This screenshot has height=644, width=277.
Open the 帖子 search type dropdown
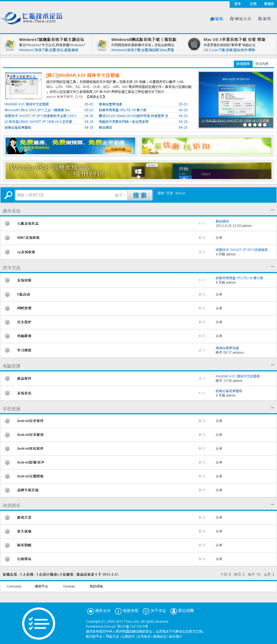120,195
